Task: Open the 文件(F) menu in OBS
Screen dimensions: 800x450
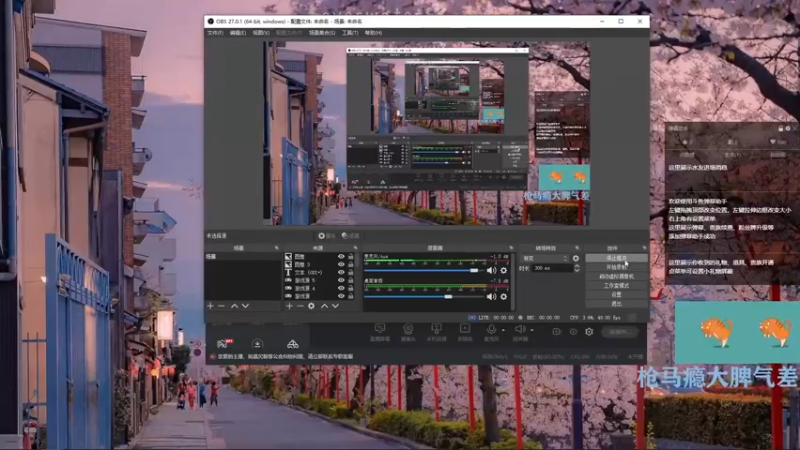Action: pos(215,33)
